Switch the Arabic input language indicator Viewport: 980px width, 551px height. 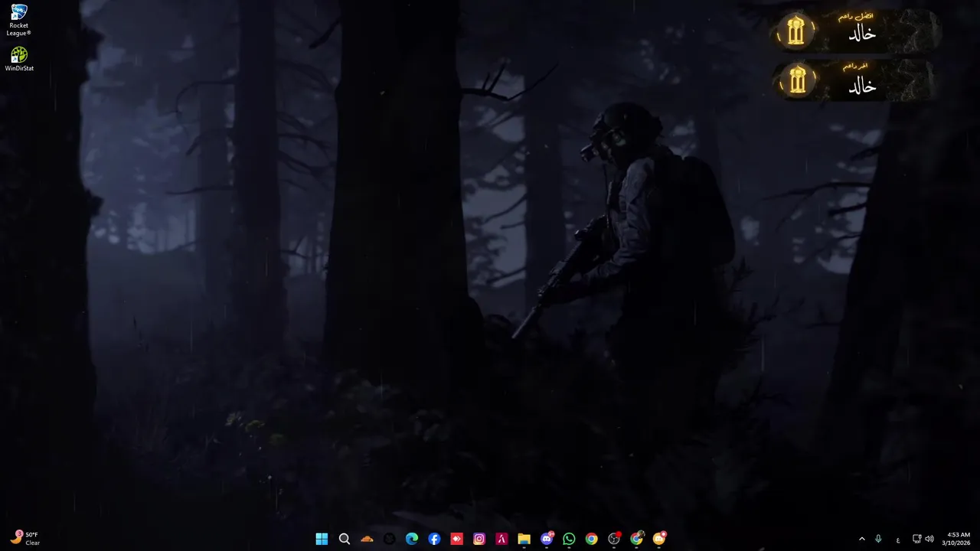pos(897,540)
